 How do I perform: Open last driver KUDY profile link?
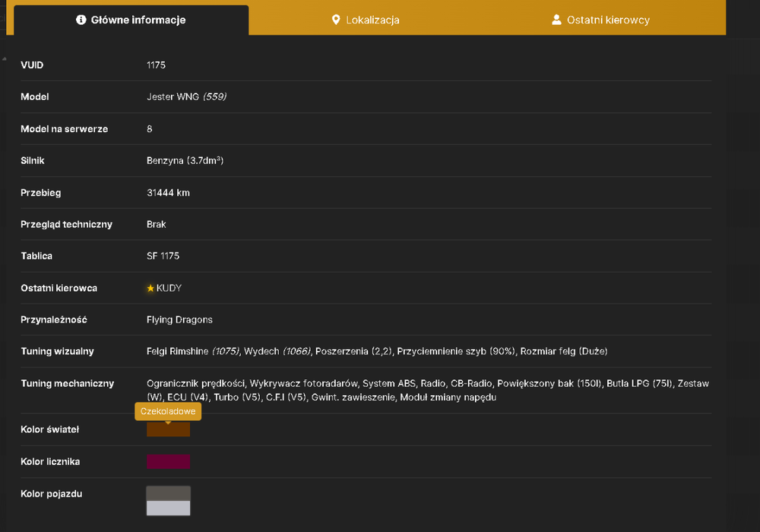pos(169,288)
